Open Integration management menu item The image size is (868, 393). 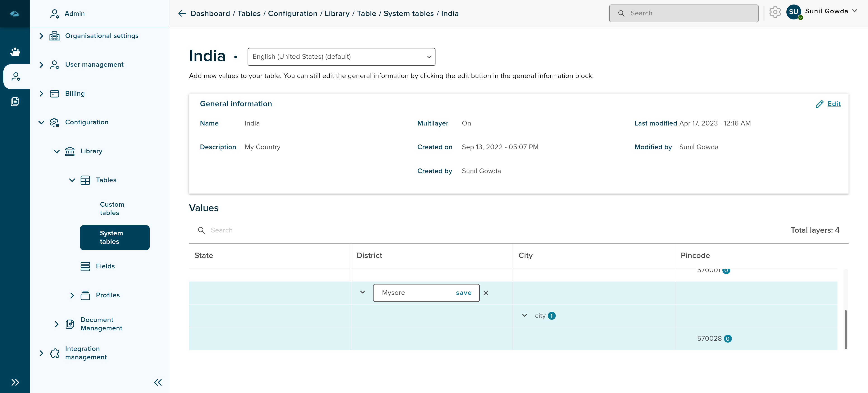86,353
